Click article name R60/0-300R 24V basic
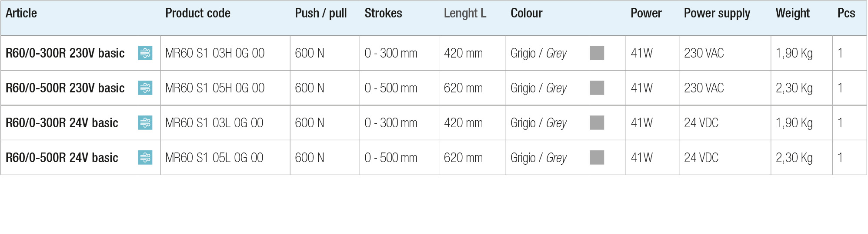Image resolution: width=868 pixels, height=234 pixels. coord(62,123)
